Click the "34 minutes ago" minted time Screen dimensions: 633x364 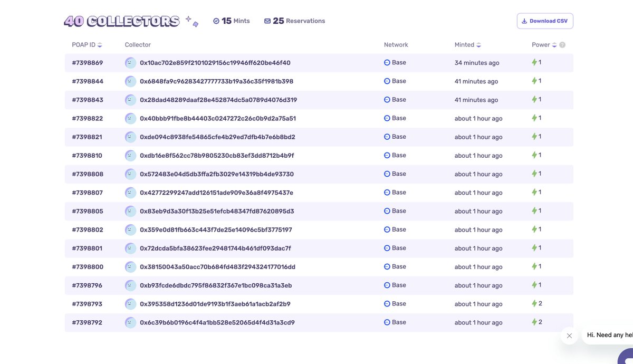pyautogui.click(x=477, y=63)
